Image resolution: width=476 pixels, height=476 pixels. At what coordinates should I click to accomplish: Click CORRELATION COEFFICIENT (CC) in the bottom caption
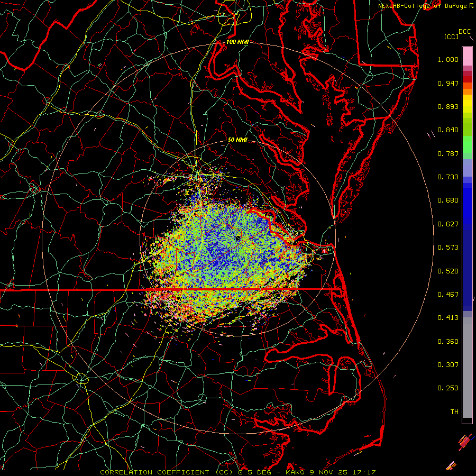point(167,472)
